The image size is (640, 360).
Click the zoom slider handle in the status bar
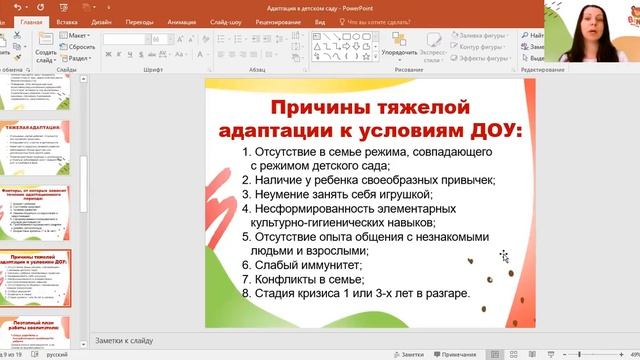pos(580,354)
